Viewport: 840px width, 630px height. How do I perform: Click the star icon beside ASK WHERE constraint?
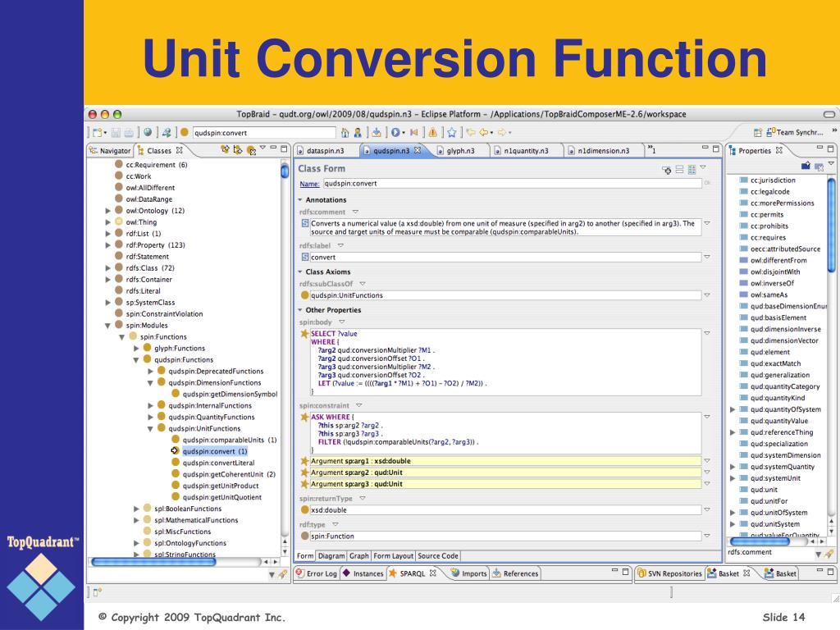(x=305, y=417)
